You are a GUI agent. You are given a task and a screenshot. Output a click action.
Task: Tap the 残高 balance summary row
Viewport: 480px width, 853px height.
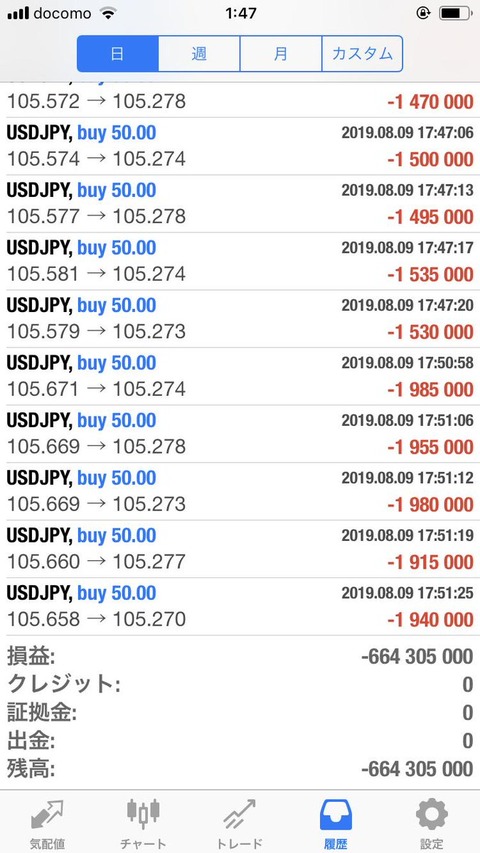click(x=240, y=769)
